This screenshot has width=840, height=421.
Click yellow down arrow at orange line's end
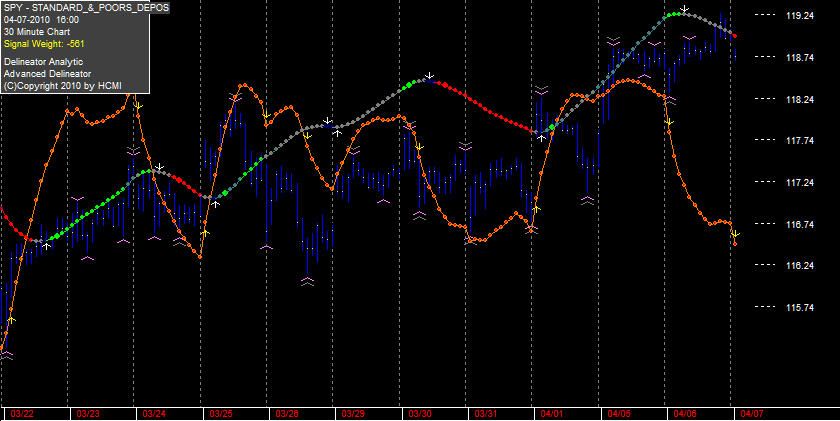pyautogui.click(x=736, y=234)
